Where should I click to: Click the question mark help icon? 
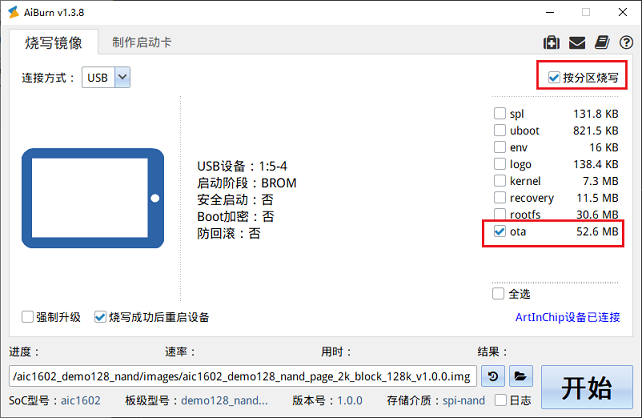click(625, 42)
